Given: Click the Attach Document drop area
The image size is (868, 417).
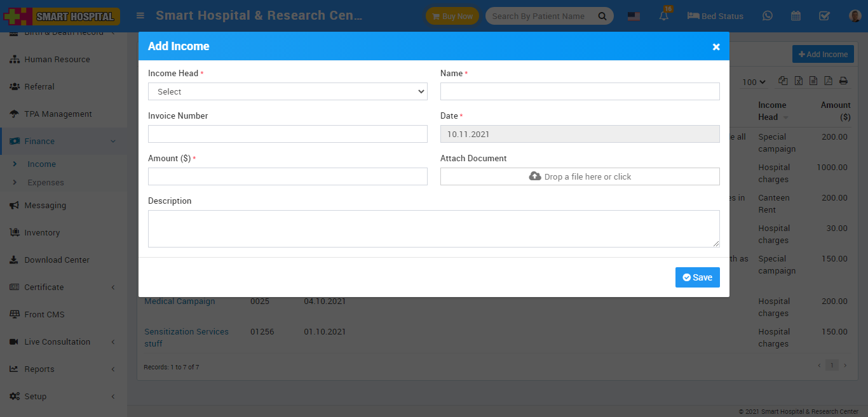Looking at the screenshot, I should pyautogui.click(x=580, y=176).
